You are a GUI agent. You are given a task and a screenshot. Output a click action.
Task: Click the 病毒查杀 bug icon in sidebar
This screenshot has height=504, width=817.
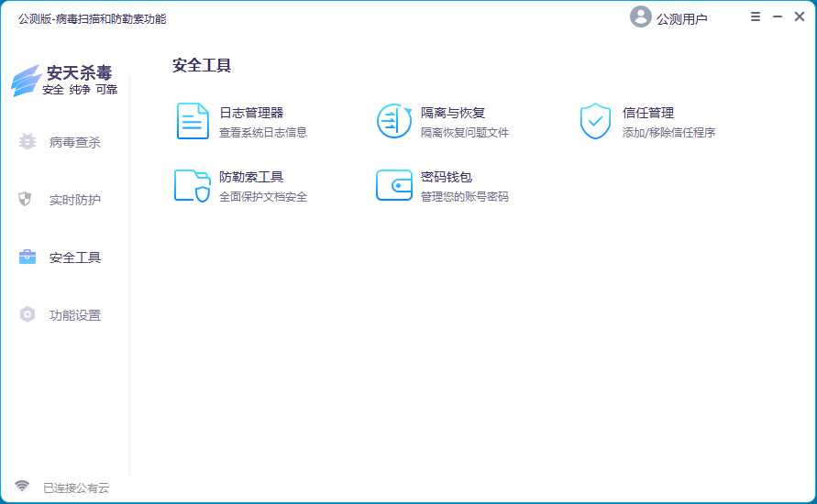click(28, 142)
